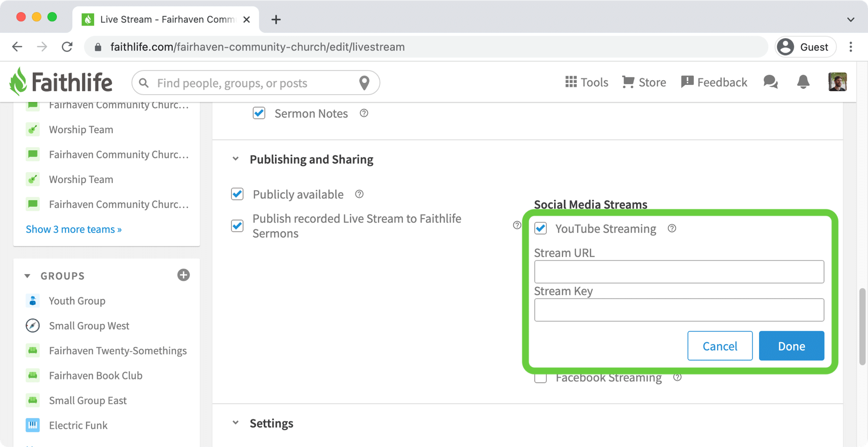Select the Live Stream browser tab
868x447 pixels.
pos(165,19)
